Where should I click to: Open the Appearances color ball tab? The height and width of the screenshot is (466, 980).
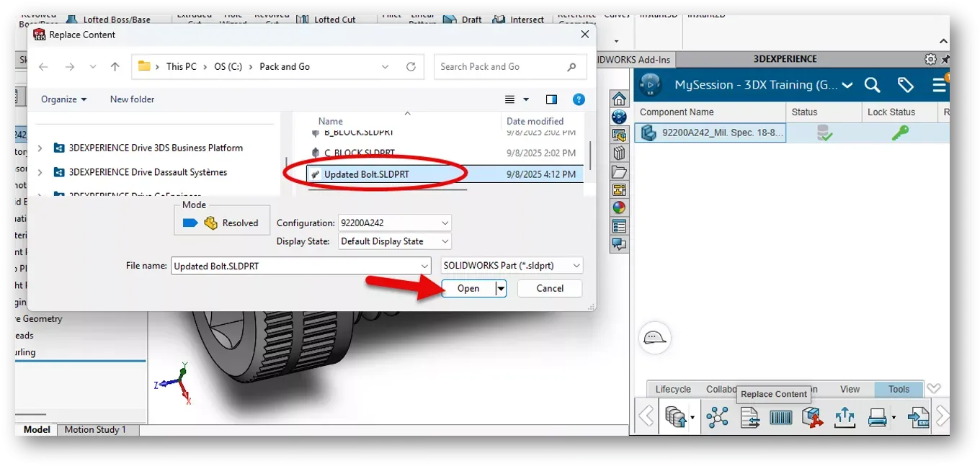[619, 207]
